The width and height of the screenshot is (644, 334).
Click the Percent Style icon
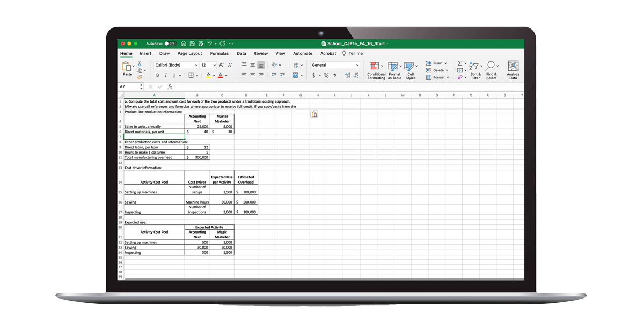pyautogui.click(x=326, y=76)
